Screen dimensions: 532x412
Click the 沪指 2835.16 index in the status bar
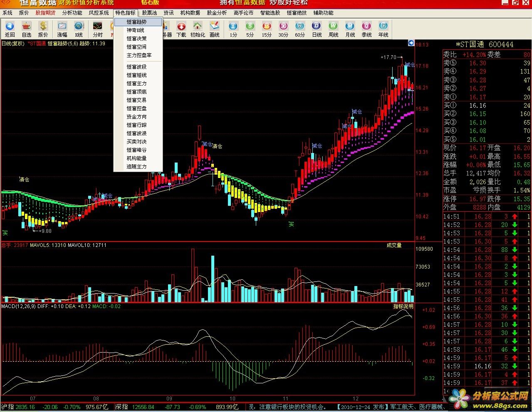point(18,407)
